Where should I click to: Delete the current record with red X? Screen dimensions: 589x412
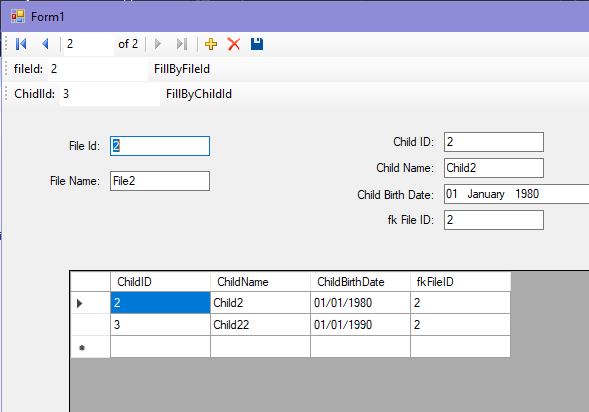234,44
